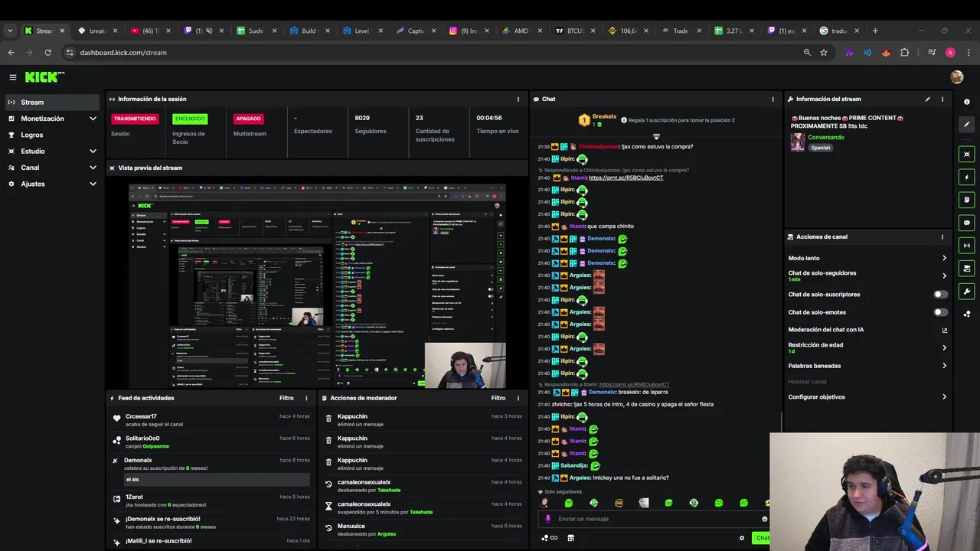Open the hamburger menu beside Kick logo
Viewport: 980px width, 551px height.
tap(12, 77)
